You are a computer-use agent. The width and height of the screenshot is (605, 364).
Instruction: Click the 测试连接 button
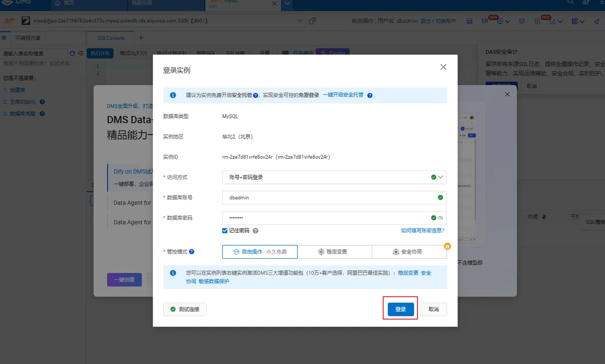[x=185, y=309]
